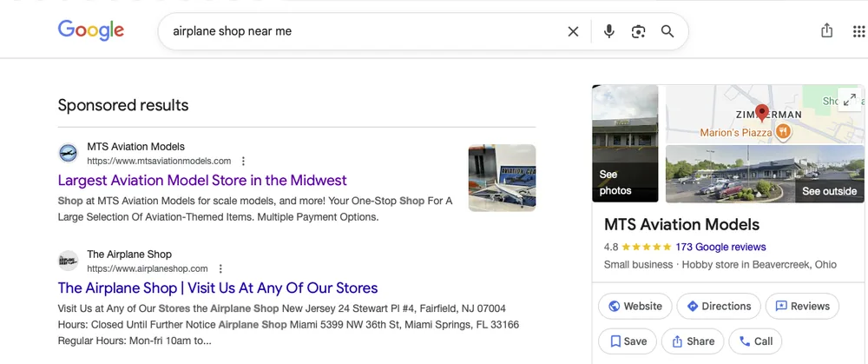
Task: Open options menu for MTS Aviation Models ad
Action: pyautogui.click(x=243, y=162)
